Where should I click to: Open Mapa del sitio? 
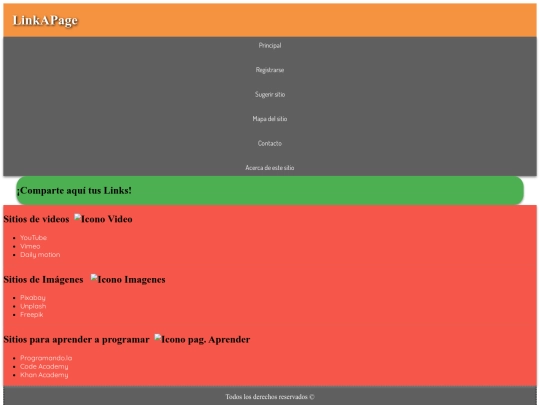coord(270,119)
